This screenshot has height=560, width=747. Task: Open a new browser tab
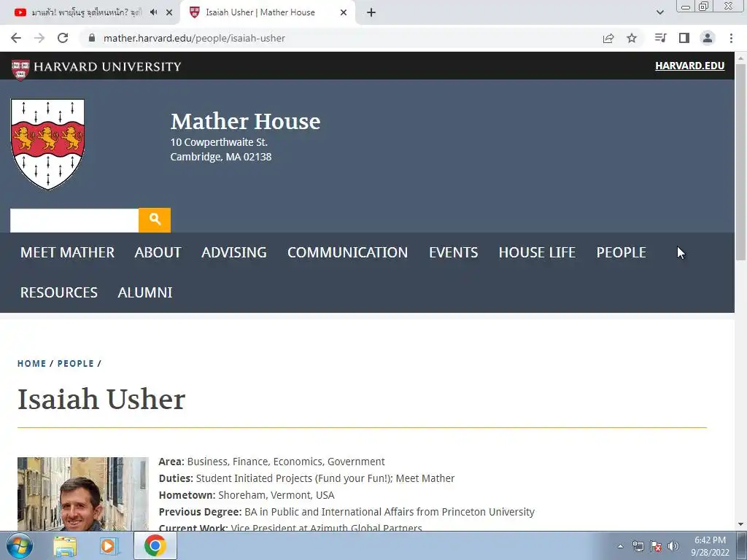[x=371, y=13]
